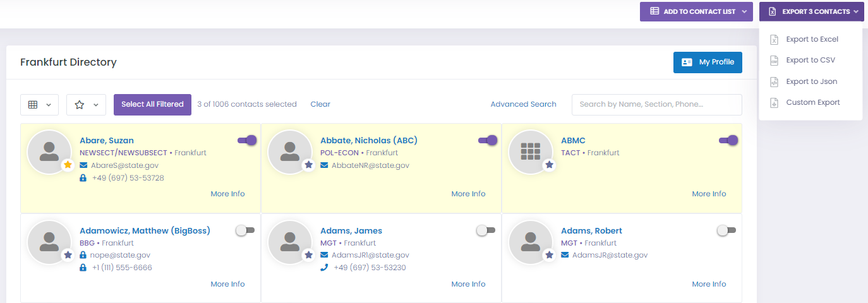This screenshot has height=303, width=868.
Task: Turn off ABMC selection toggle
Action: pyautogui.click(x=728, y=140)
